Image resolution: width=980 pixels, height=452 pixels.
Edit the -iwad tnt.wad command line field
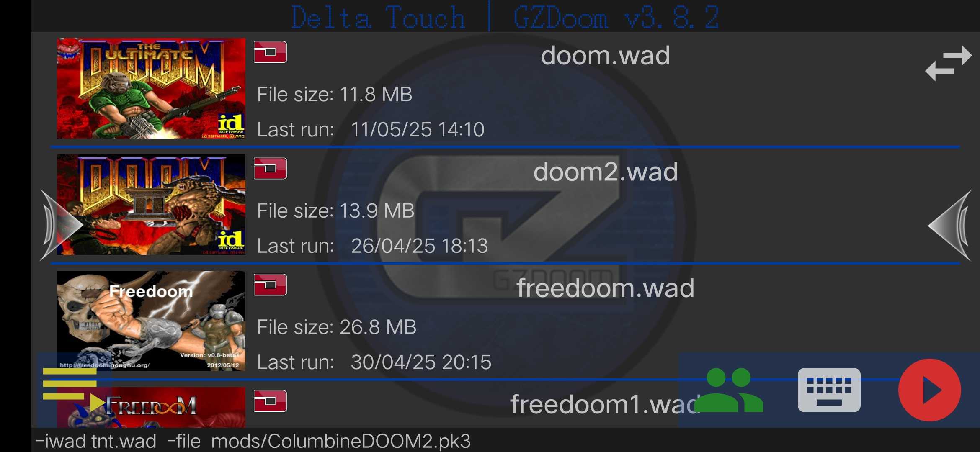505,441
